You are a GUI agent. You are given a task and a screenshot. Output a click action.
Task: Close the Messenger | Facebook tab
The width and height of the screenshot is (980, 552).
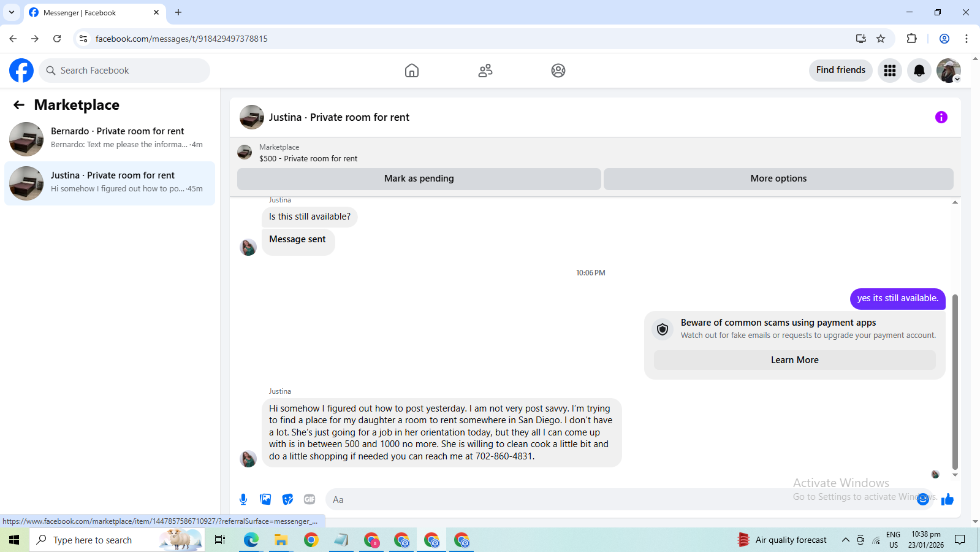pos(156,12)
